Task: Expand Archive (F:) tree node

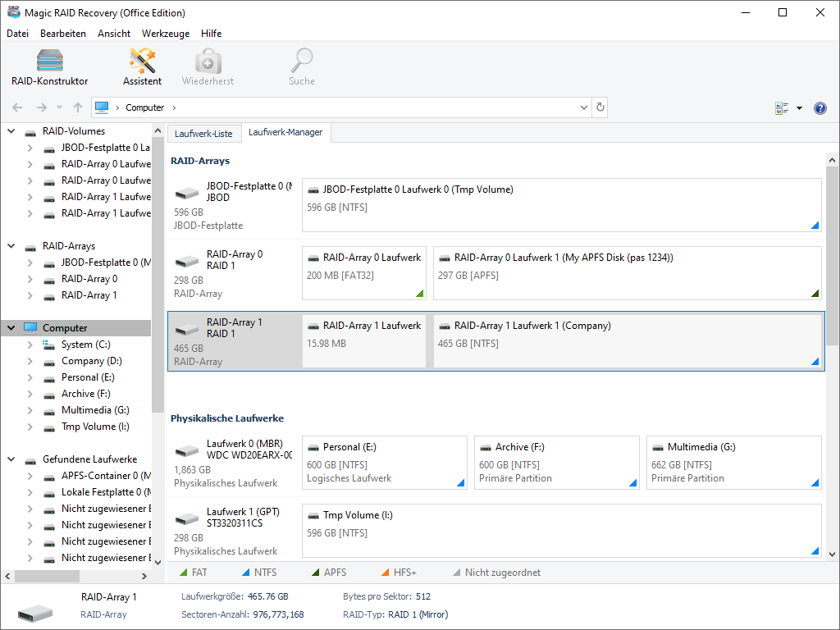Action: pyautogui.click(x=30, y=394)
